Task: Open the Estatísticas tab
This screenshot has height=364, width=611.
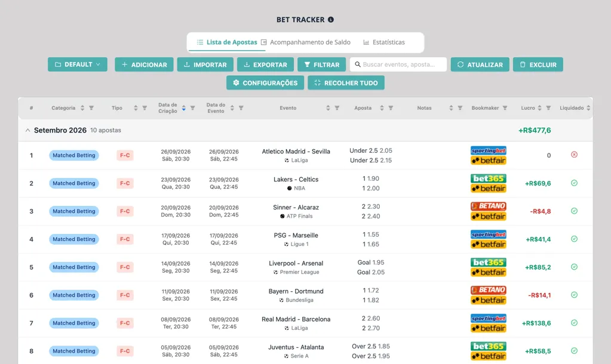Action: pos(384,42)
